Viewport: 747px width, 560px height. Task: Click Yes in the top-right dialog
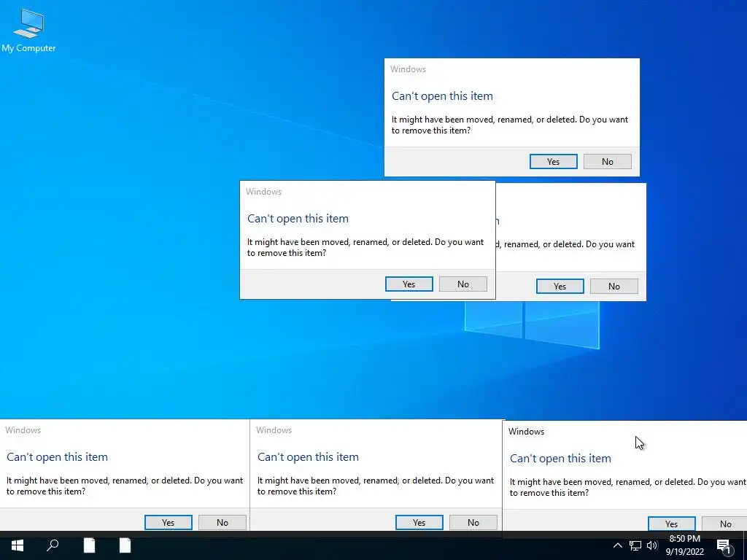click(x=553, y=161)
